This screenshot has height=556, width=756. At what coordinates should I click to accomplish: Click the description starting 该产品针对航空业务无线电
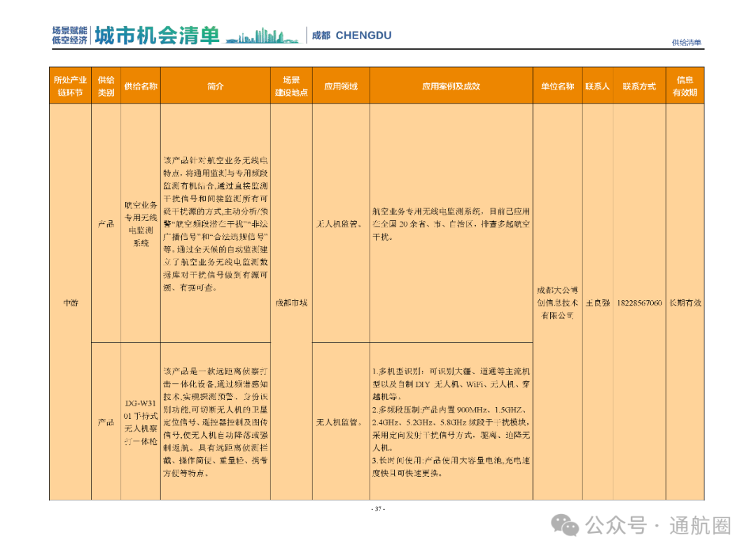216,224
